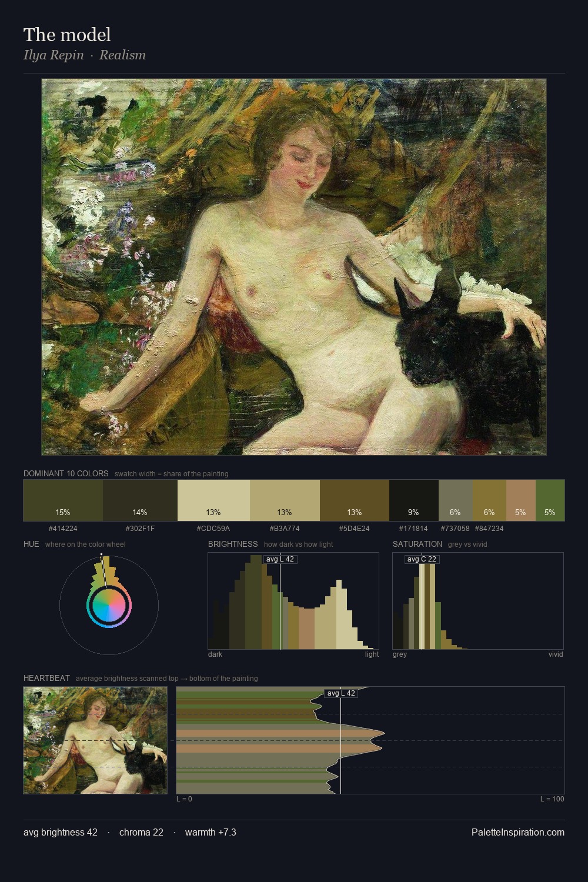The image size is (588, 882).
Task: Click 'where on the color wheel' caption
Action: (85, 544)
